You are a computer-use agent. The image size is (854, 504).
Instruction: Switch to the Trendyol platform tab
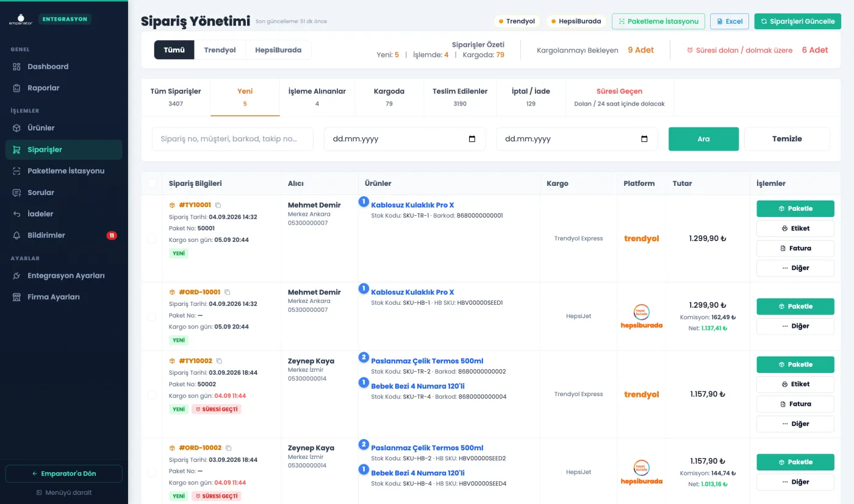[x=220, y=50]
